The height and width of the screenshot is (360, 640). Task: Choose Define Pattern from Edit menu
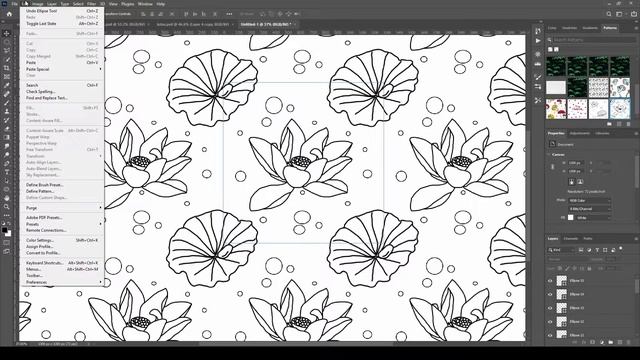62,191
